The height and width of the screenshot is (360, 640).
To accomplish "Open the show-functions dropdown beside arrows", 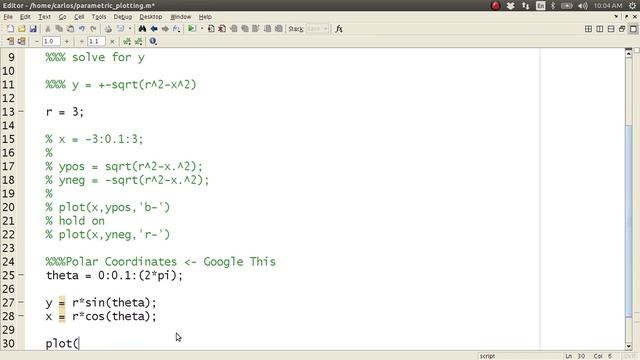I will (x=176, y=29).
